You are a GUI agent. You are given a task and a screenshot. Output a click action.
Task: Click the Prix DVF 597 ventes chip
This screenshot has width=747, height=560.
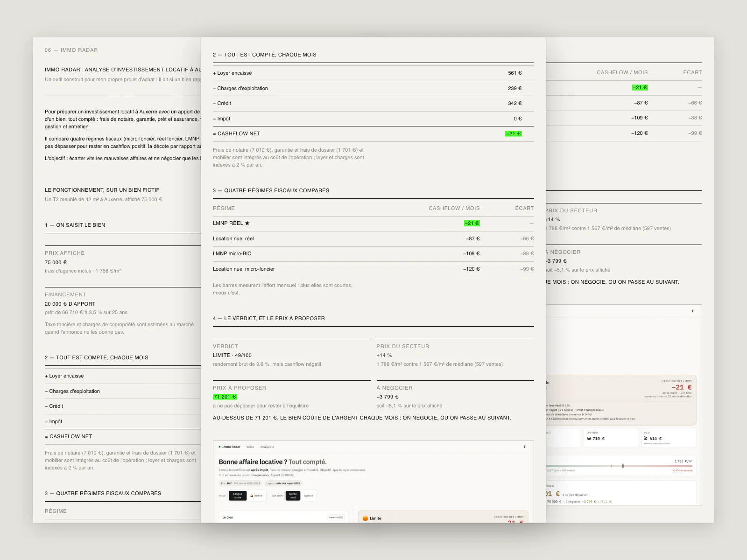point(240,483)
